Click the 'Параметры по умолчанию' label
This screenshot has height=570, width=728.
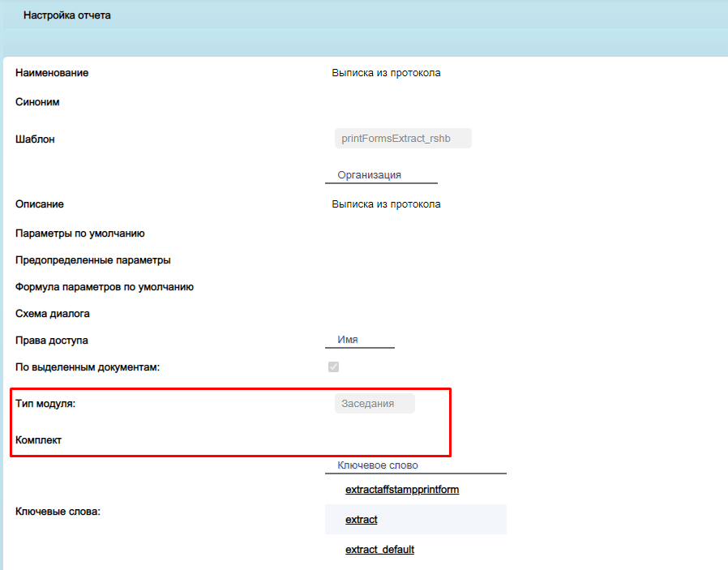click(80, 234)
